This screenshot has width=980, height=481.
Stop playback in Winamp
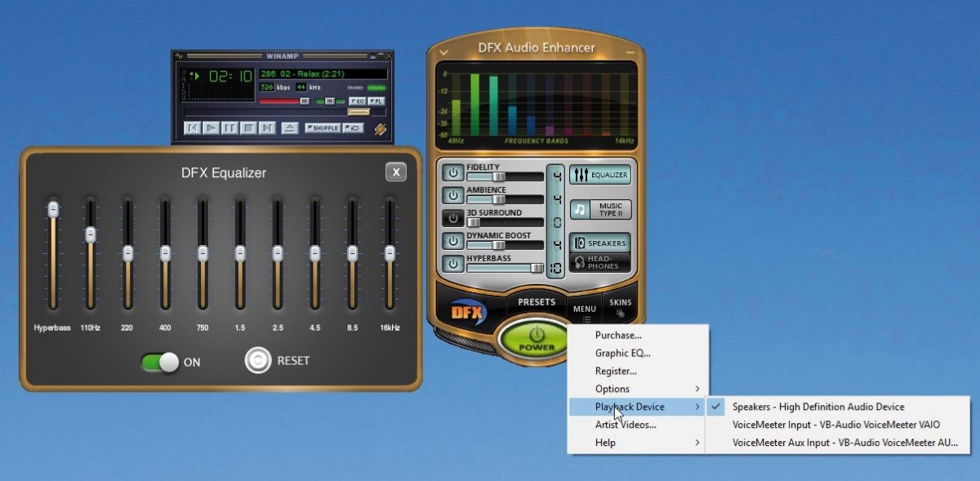point(247,128)
